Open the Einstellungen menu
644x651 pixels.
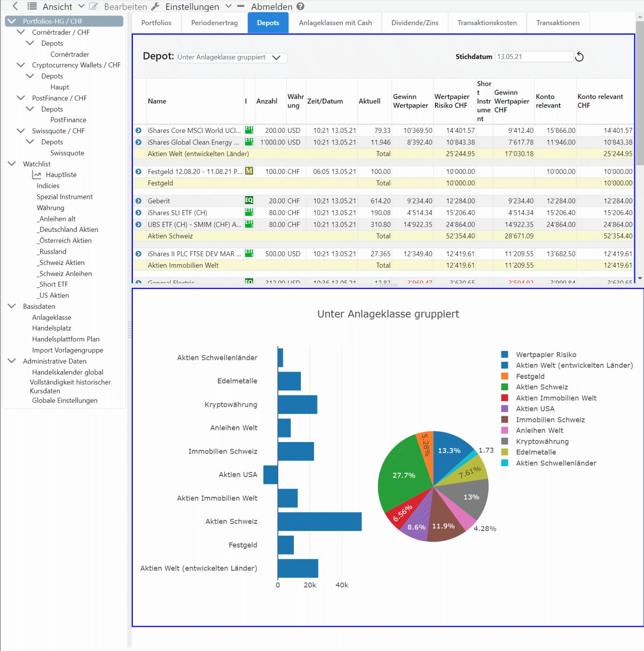pos(192,6)
